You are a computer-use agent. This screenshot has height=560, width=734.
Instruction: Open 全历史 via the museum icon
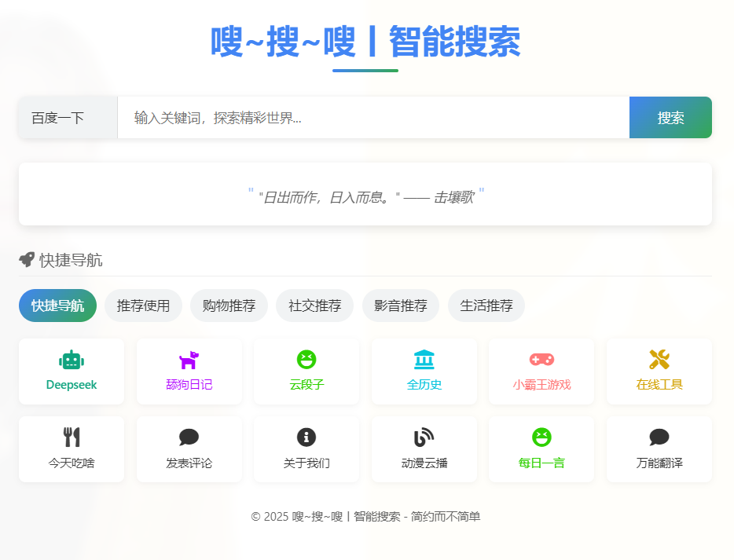click(424, 360)
